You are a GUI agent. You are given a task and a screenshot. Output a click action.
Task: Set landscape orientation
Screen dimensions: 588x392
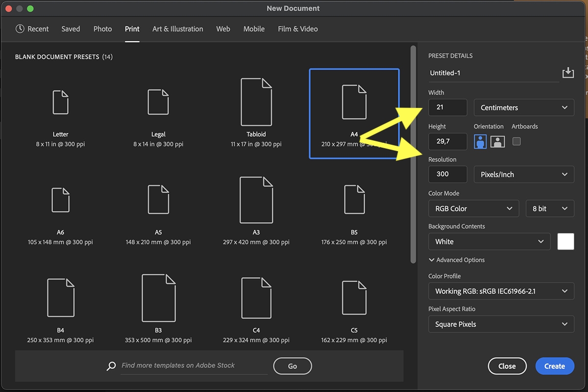click(497, 142)
